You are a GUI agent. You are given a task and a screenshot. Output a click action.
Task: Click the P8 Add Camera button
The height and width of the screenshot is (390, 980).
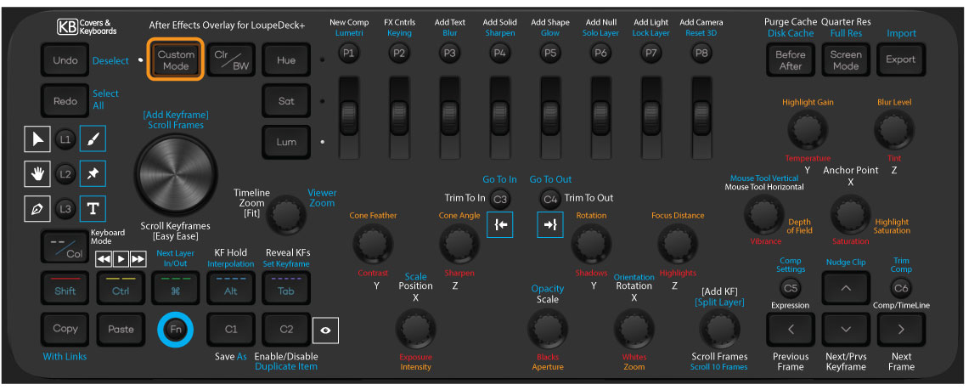(701, 54)
